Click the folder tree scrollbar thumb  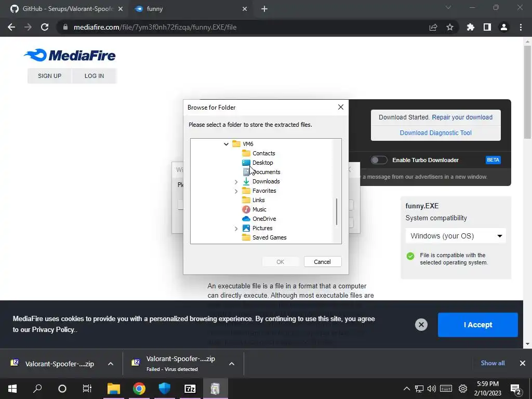pyautogui.click(x=337, y=212)
